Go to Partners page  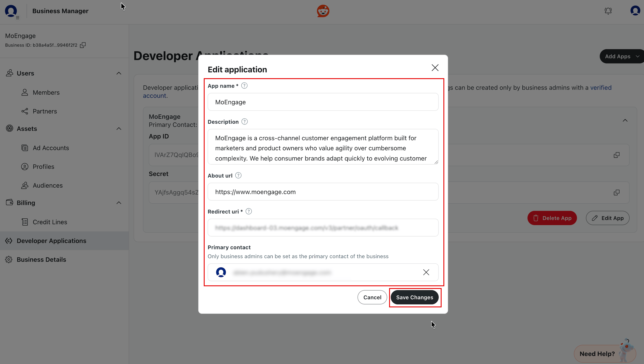coord(45,111)
